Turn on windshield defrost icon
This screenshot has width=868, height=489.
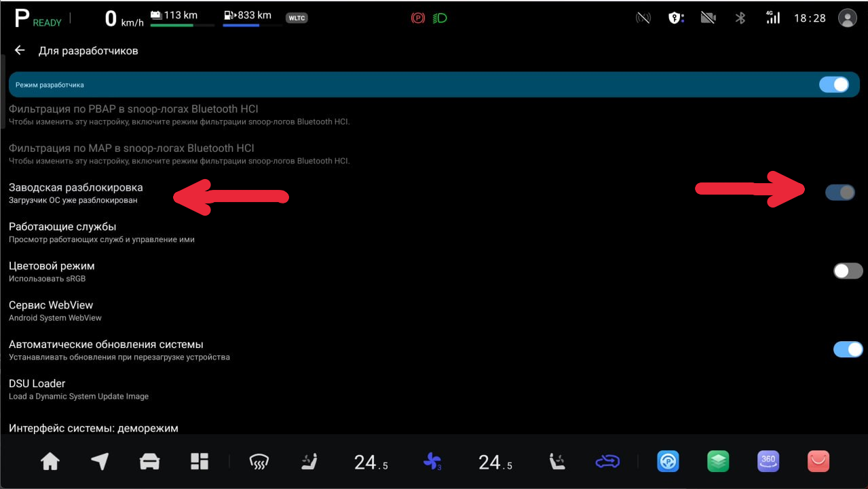259,463
